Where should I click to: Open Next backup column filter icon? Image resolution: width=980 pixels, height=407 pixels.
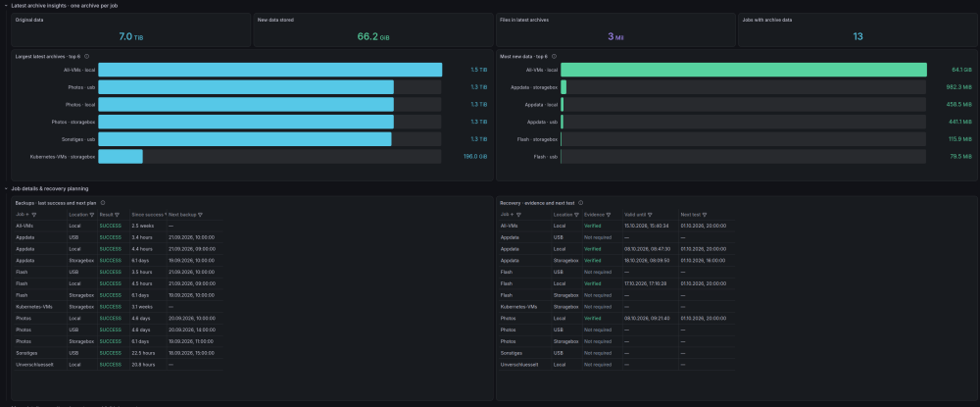(200, 215)
